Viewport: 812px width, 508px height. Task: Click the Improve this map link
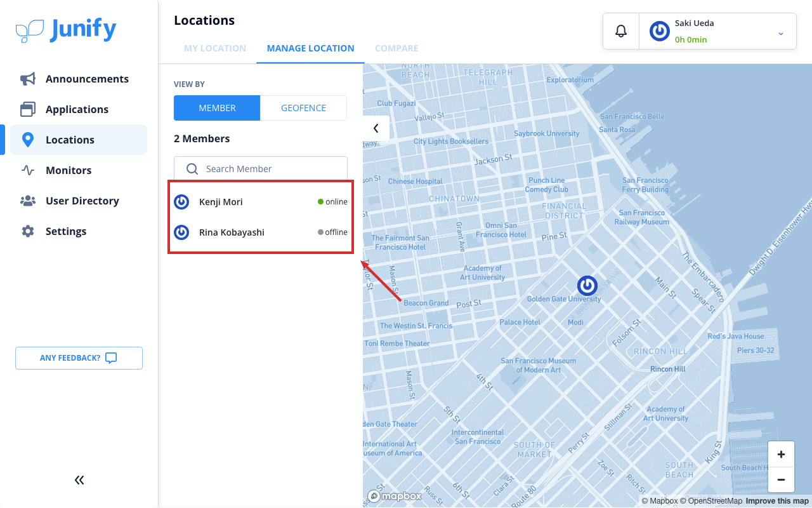(x=777, y=501)
